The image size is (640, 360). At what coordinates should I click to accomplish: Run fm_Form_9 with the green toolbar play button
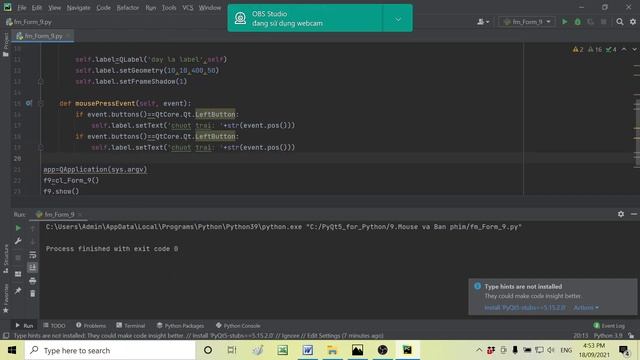[x=564, y=22]
